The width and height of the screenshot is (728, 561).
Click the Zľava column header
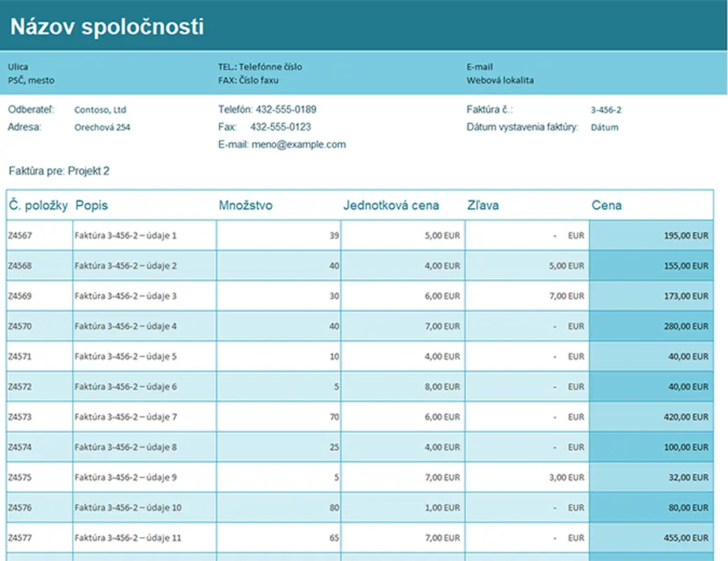(483, 205)
